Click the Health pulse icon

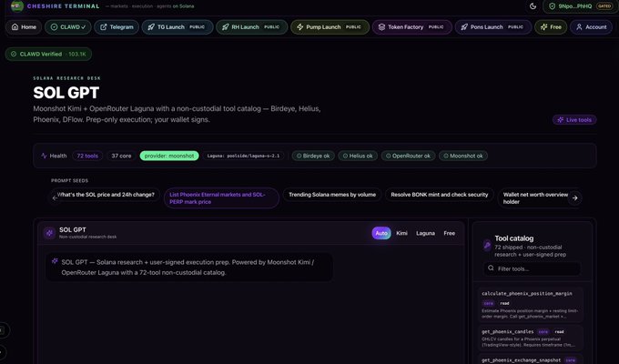(x=44, y=156)
